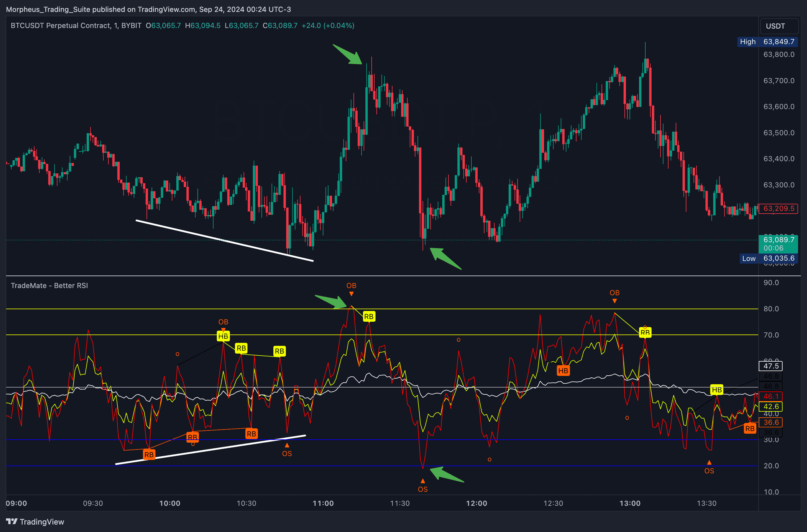This screenshot has height=532, width=807.
Task: Click the OB marker above the 80 line near 11:00
Action: (351, 286)
